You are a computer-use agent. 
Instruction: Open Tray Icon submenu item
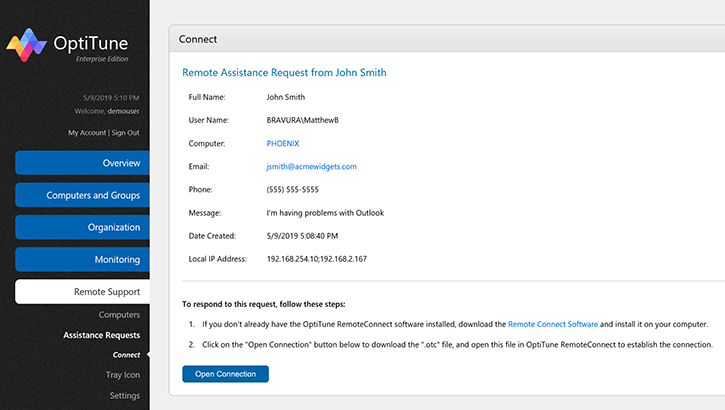(123, 375)
